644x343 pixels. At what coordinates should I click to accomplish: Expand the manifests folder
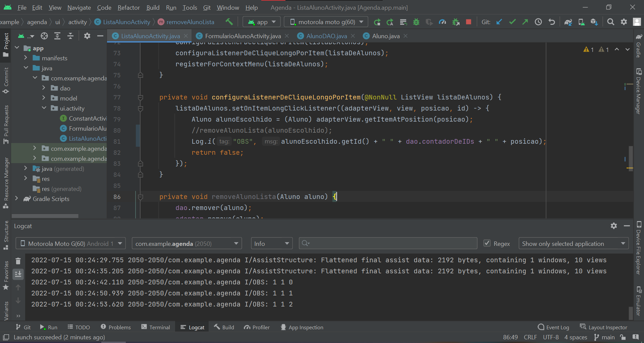click(26, 58)
